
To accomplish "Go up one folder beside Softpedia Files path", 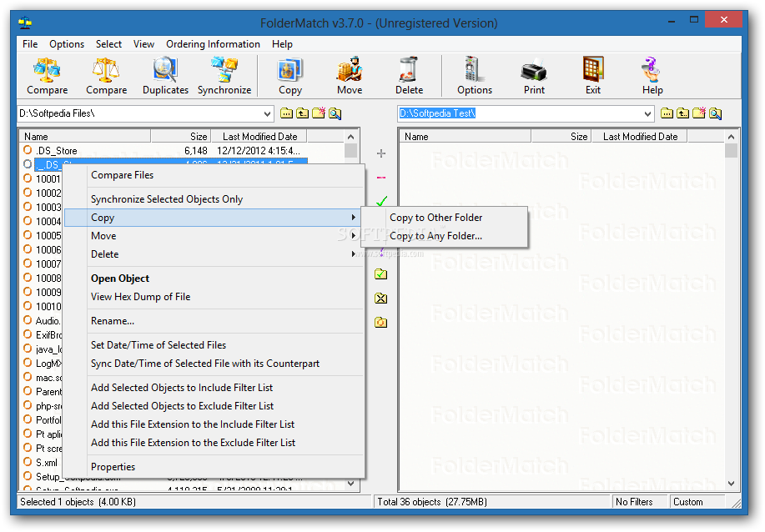I will pos(303,113).
